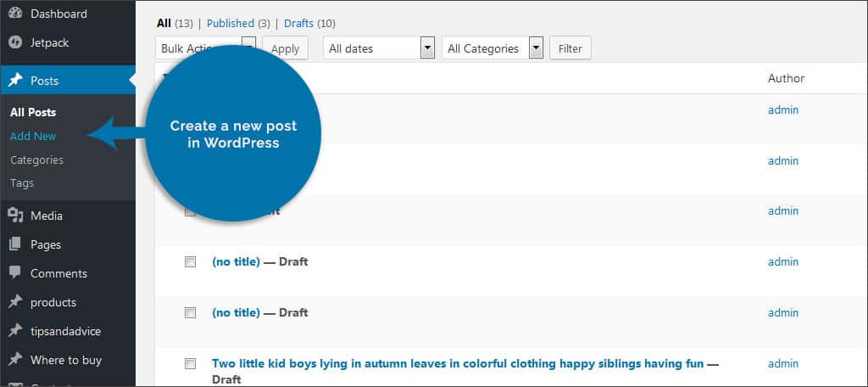Click the Posts pushpin icon
Image resolution: width=868 pixels, height=387 pixels.
pos(15,81)
